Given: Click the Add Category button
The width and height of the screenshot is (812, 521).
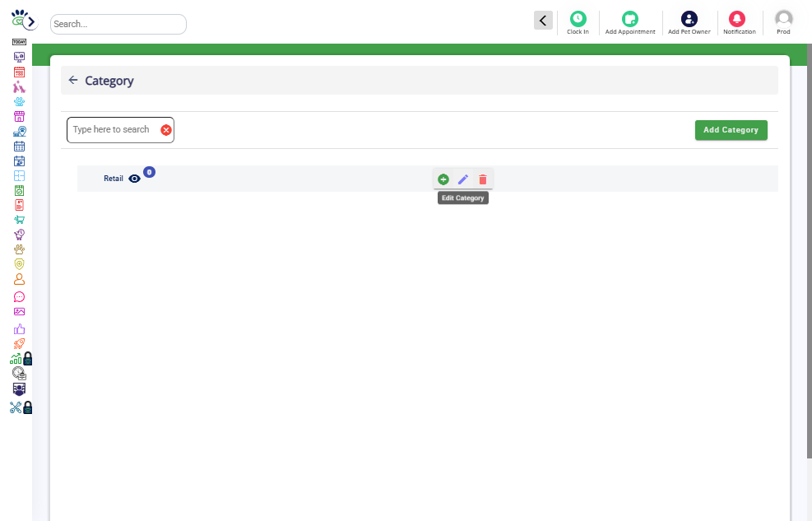Looking at the screenshot, I should (731, 130).
